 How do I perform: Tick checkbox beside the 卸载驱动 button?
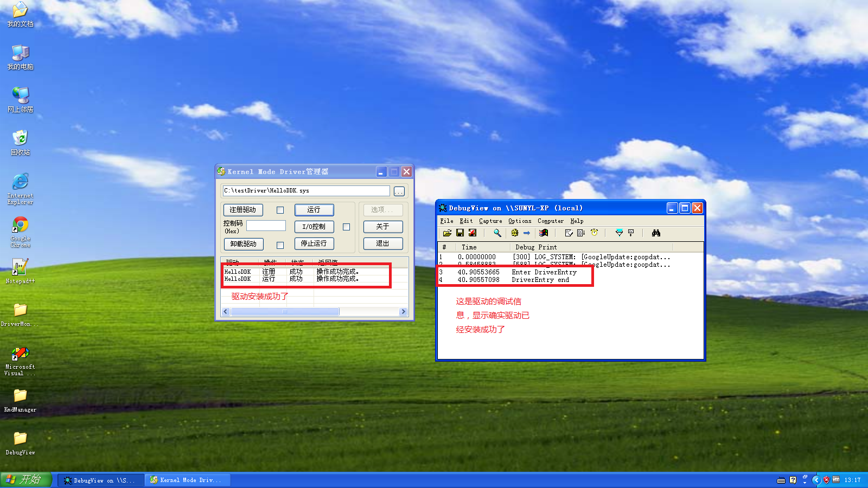(280, 245)
